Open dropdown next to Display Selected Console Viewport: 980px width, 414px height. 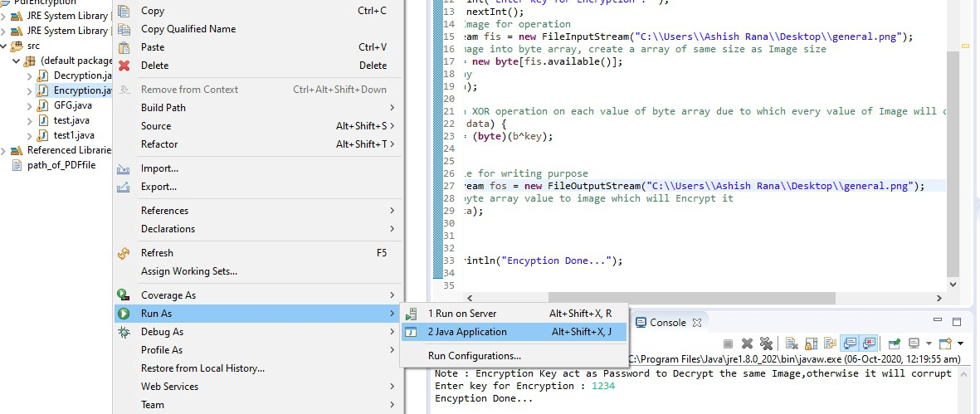929,343
